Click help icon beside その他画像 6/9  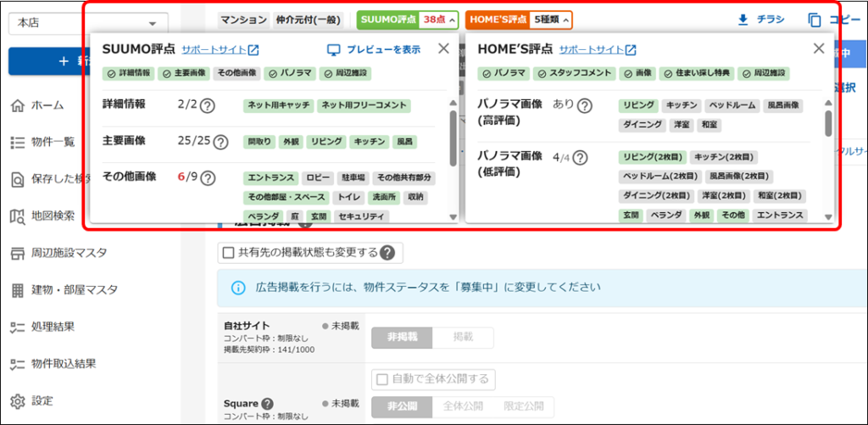pyautogui.click(x=207, y=178)
